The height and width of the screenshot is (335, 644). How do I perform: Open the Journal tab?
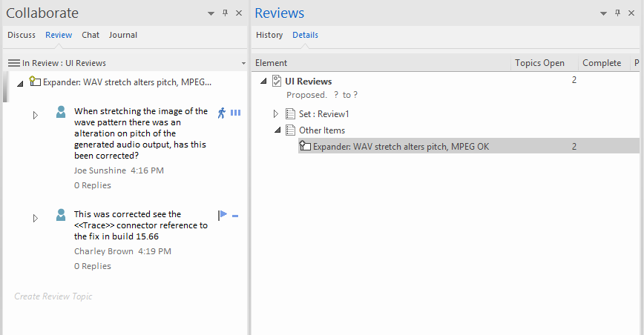click(122, 35)
